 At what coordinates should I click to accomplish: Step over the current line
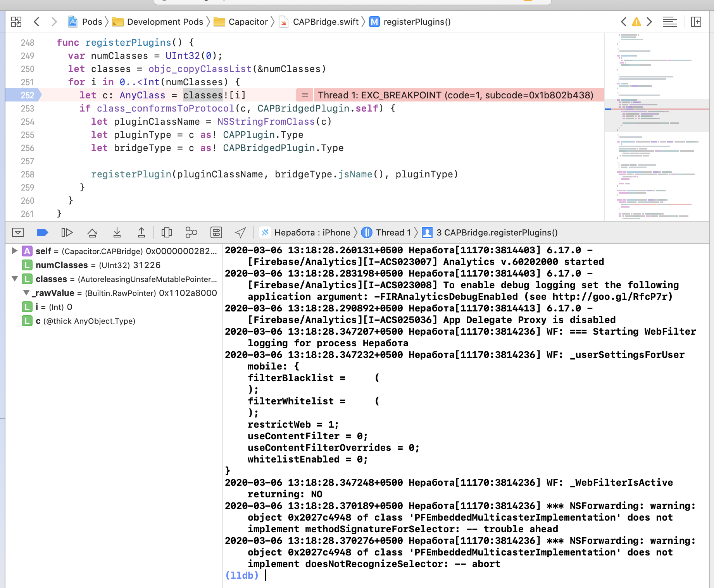point(92,232)
